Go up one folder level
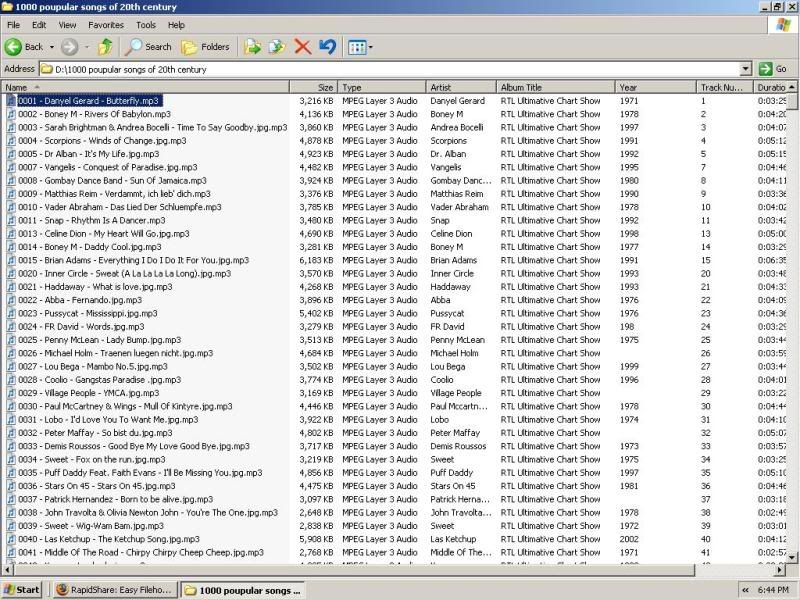Image resolution: width=800 pixels, height=600 pixels. pos(105,47)
